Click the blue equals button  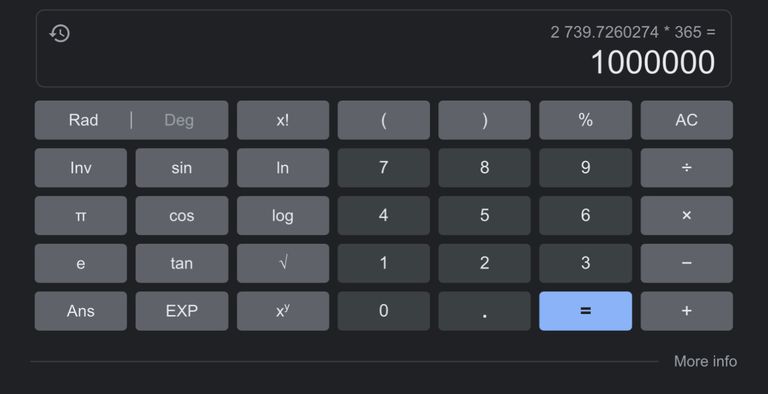[585, 311]
